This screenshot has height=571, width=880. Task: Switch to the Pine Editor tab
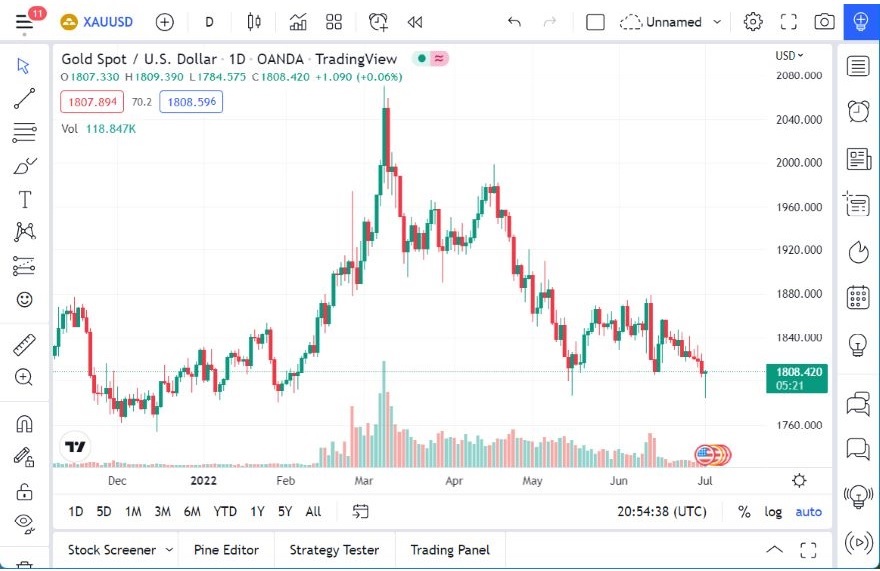[226, 550]
